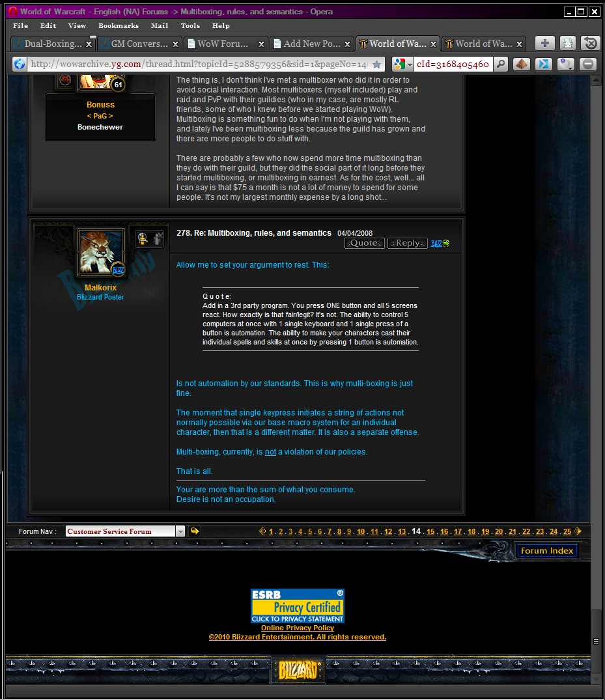Click the "Bonechewer" realm name
Screen dimensions: 605x700
click(x=100, y=127)
